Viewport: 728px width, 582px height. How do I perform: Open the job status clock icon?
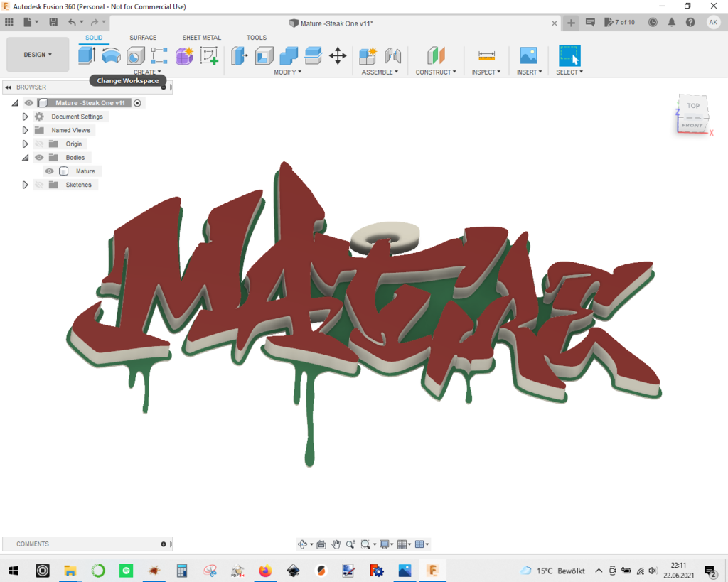coord(653,22)
